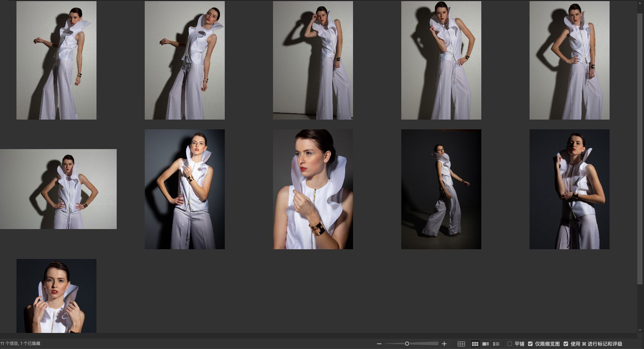Select the close-up portrait of model looking sideways
Screen dimensions: 644x349
313,189
